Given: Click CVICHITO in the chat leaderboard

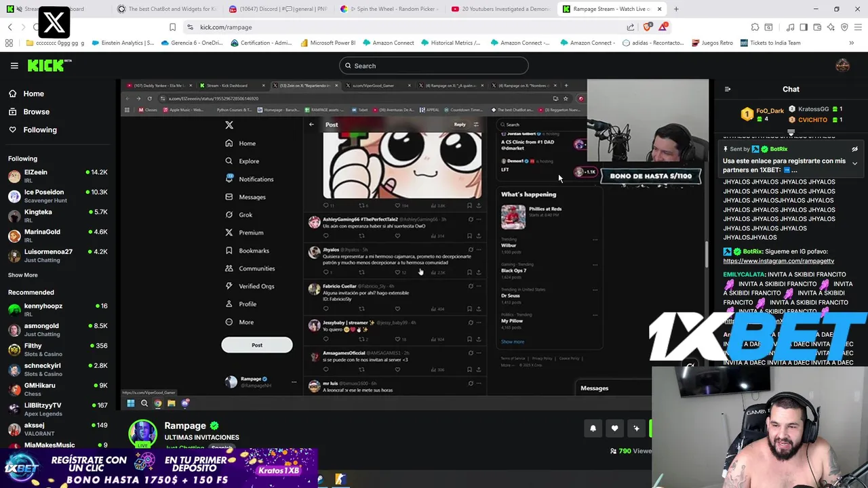Looking at the screenshot, I should tap(812, 120).
